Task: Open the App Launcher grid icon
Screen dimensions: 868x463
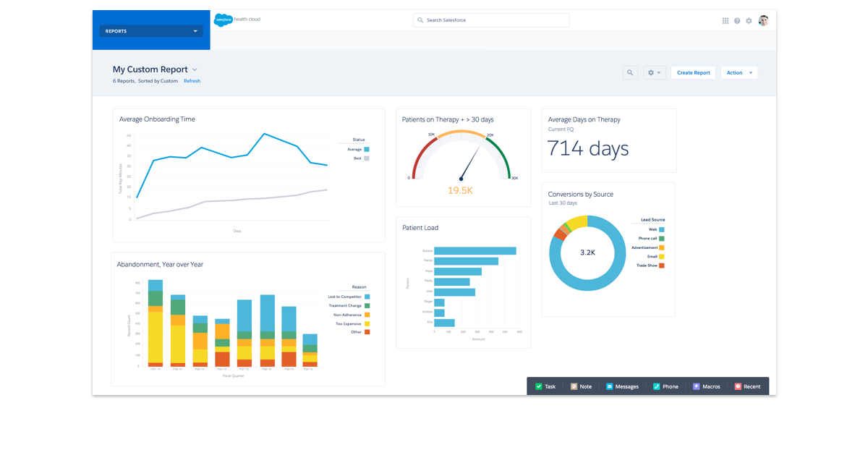Action: coord(726,21)
